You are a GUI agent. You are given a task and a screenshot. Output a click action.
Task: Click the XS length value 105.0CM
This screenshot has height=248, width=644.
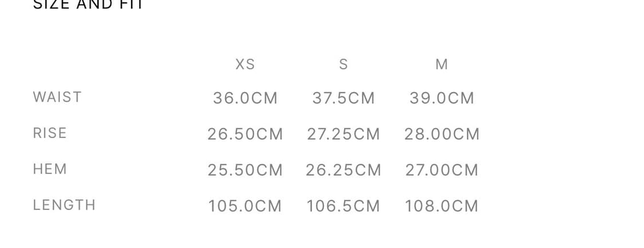click(x=245, y=206)
